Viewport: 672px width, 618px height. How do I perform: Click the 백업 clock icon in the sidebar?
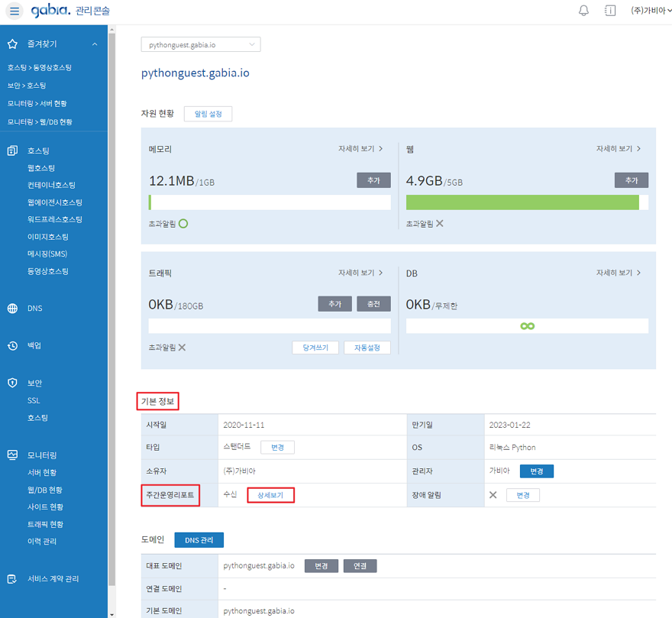[12, 346]
